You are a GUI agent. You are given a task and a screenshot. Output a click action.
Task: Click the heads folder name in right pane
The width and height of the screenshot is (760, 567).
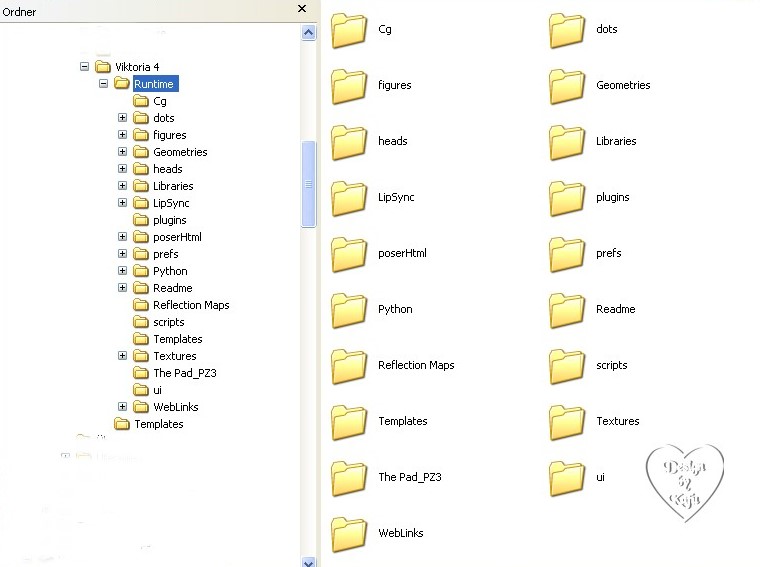393,141
